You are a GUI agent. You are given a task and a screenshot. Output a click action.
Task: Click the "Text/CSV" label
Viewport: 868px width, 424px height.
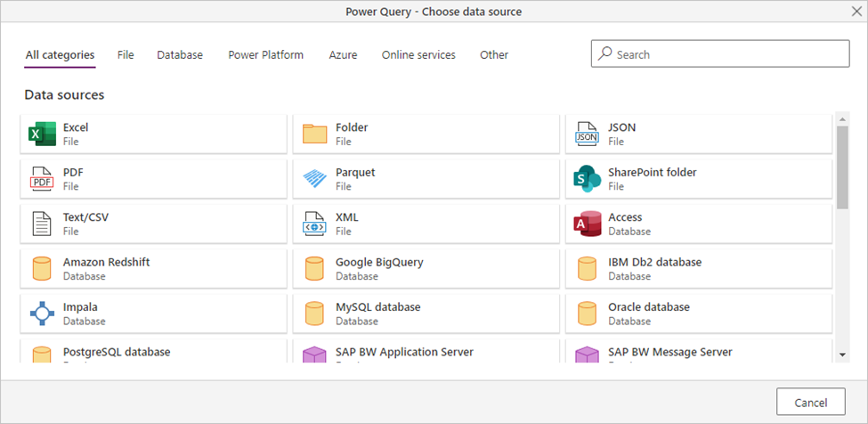point(85,217)
